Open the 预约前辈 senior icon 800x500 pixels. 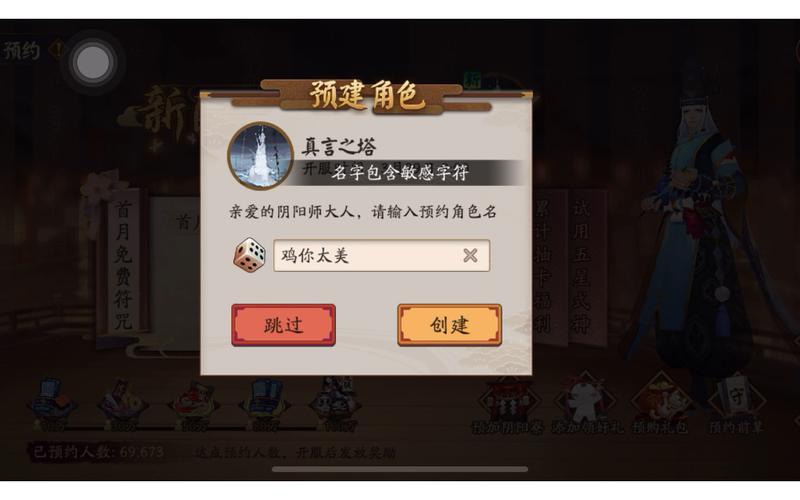(x=736, y=405)
